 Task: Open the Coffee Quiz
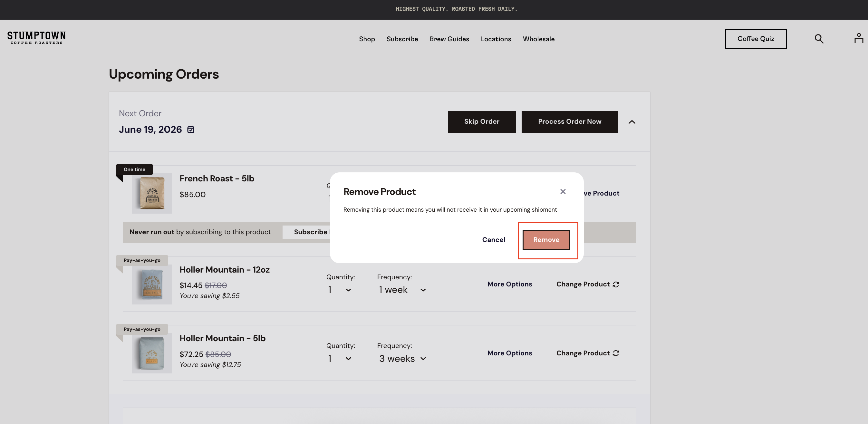(x=756, y=39)
